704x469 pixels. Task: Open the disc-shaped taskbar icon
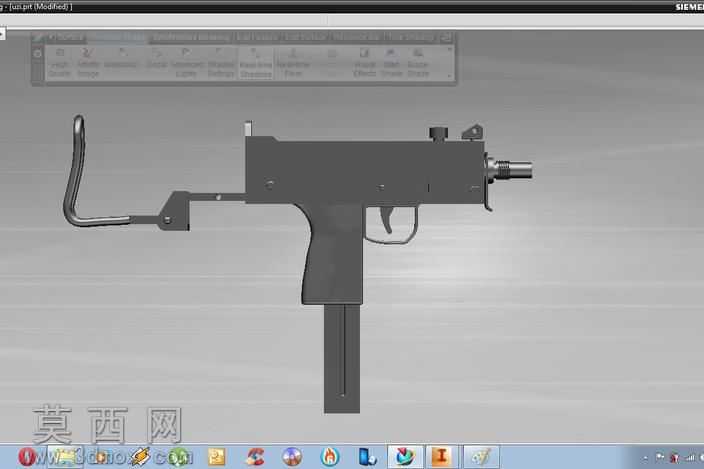tap(292, 457)
